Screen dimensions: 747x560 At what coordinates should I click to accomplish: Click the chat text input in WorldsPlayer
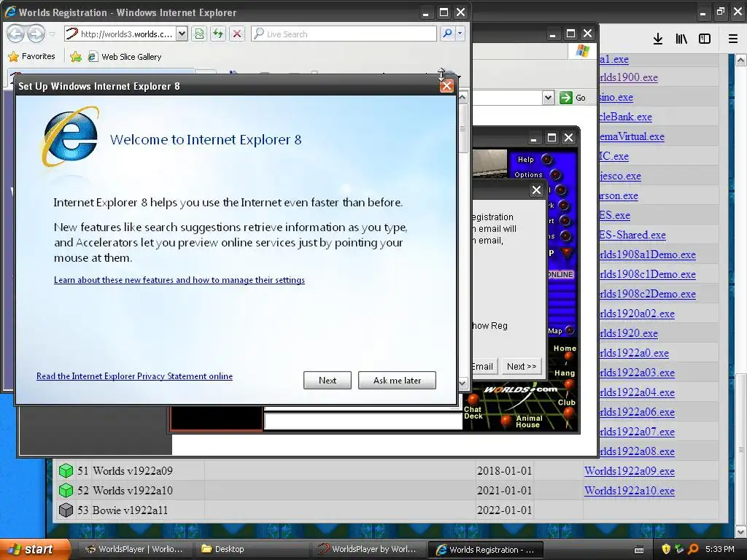coord(363,421)
